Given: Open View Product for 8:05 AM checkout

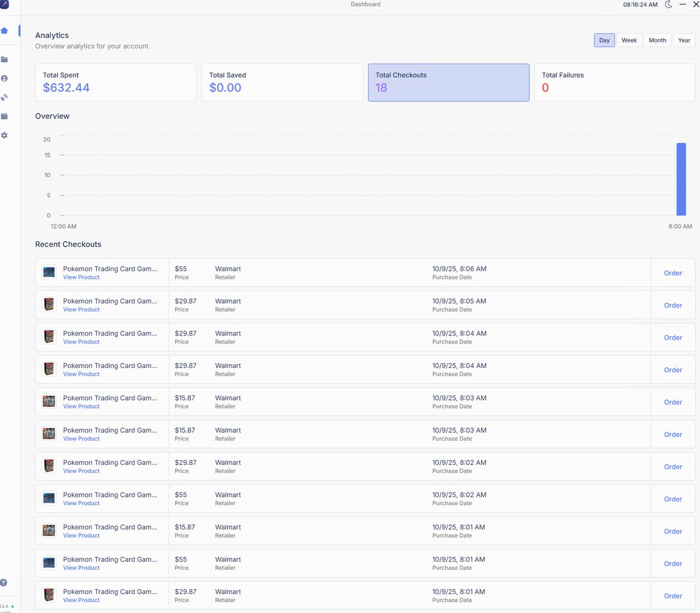Looking at the screenshot, I should point(81,310).
